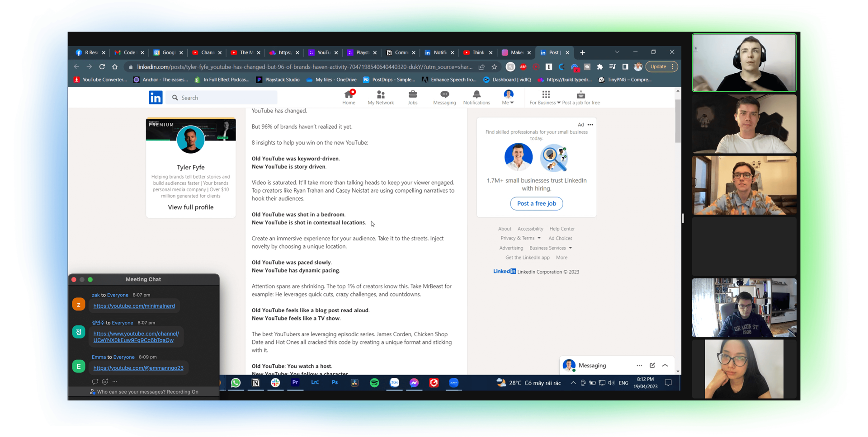Click the Chrome address bar URL
Screen dimensions: 868x437
[304, 67]
